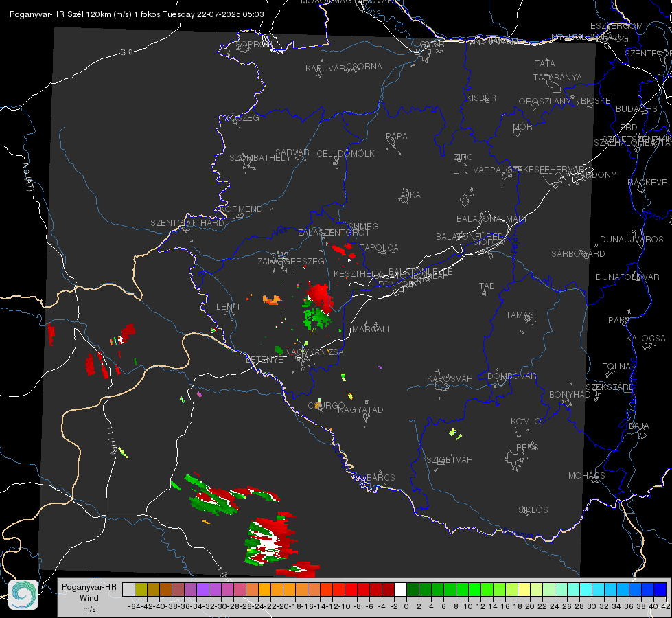
Task: Click the KOMLÓ city label
Action: point(526,422)
